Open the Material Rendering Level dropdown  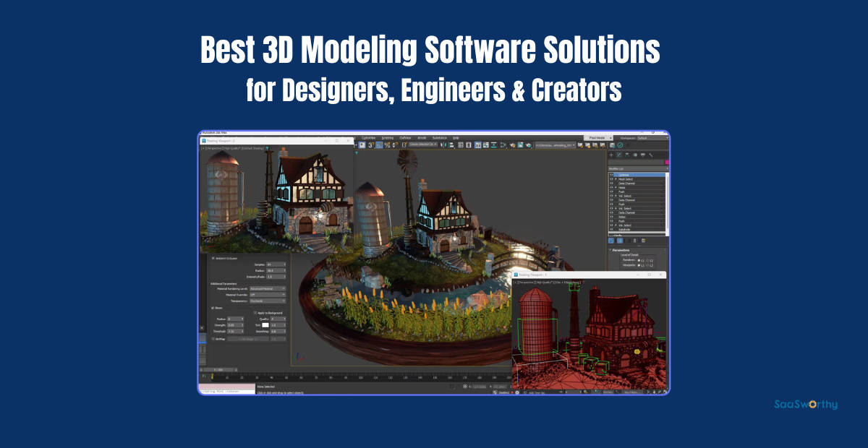coord(268,288)
